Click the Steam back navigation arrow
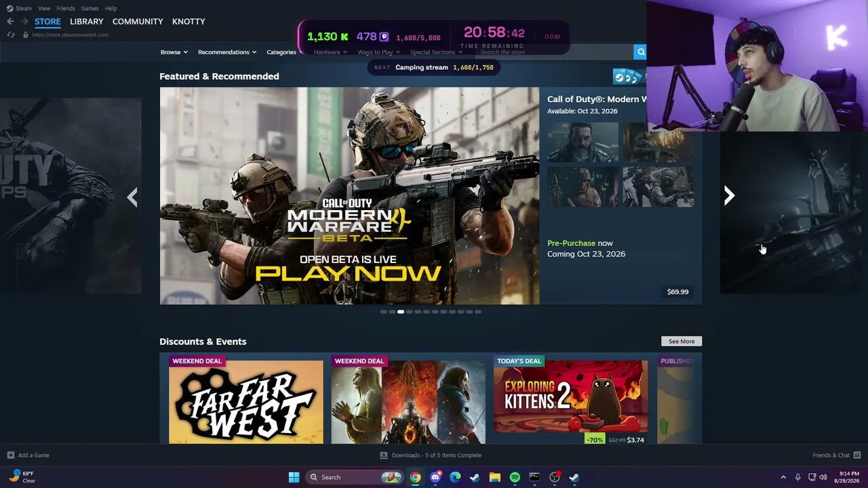Viewport: 868px width, 488px height. point(10,22)
